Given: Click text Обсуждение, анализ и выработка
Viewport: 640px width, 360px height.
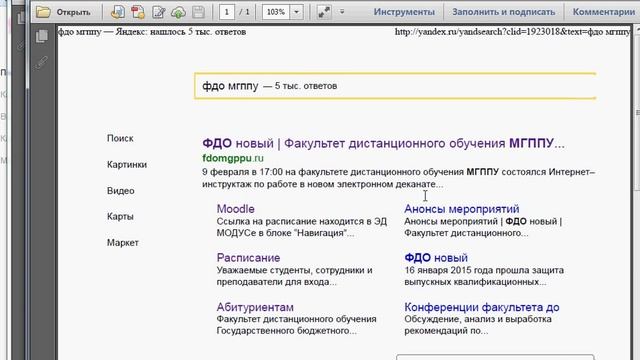Looking at the screenshot, I should click(478, 319).
